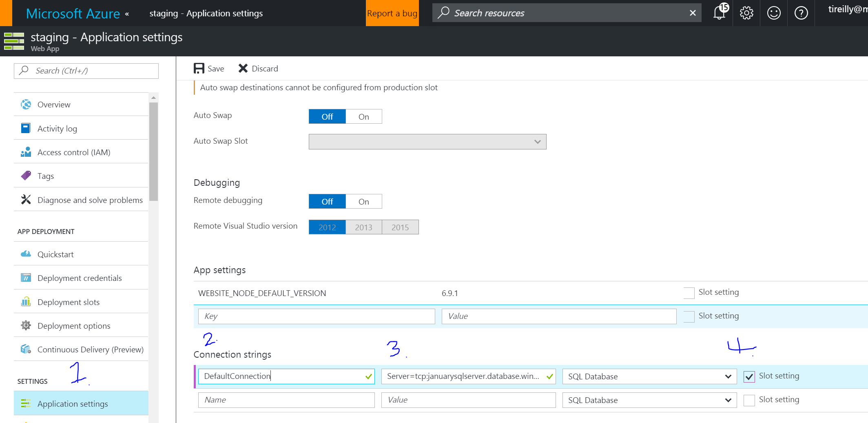This screenshot has width=868, height=423.
Task: Click the Deployment options gear icon
Action: (26, 325)
